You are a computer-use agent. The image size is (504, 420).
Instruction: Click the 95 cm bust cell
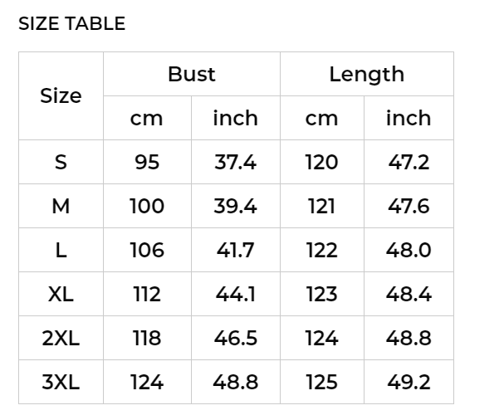tap(147, 162)
